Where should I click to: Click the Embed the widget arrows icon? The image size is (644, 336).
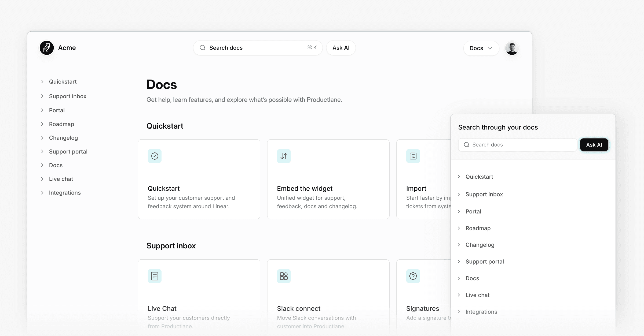tap(284, 156)
